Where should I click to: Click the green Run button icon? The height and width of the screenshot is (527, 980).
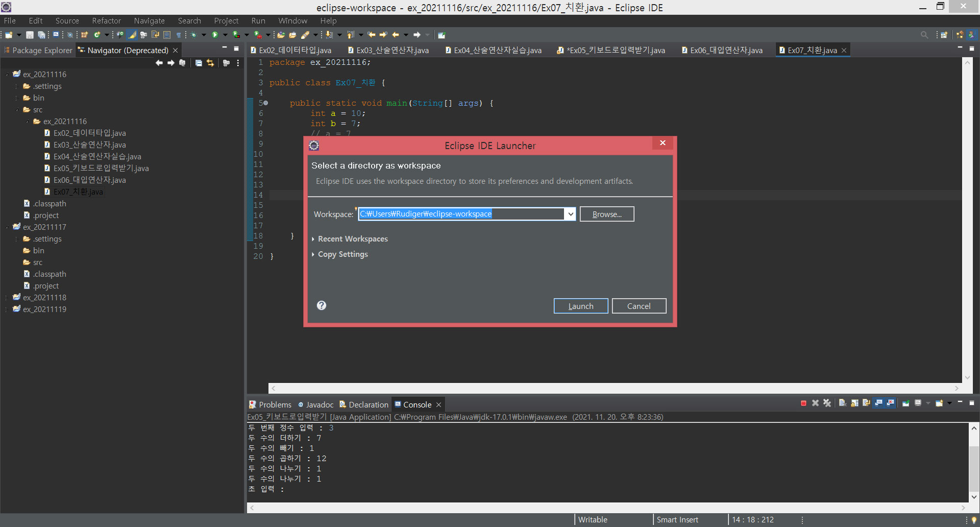tap(215, 35)
